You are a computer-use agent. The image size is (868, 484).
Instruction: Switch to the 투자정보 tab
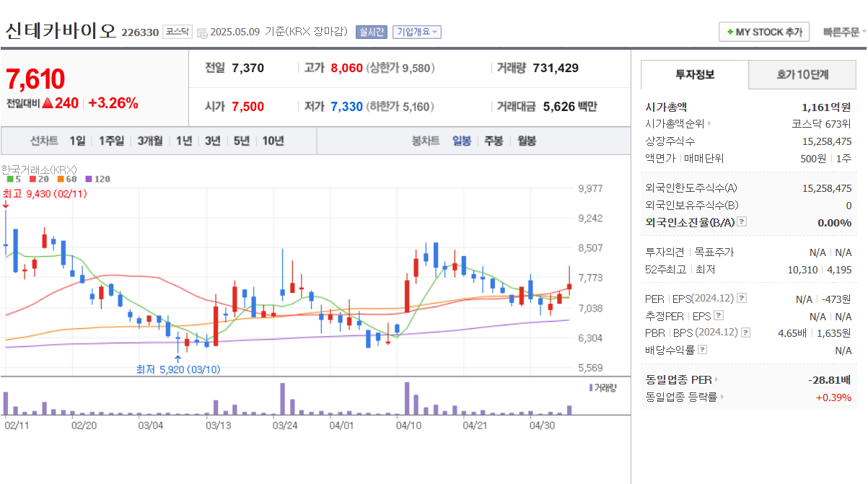coord(695,74)
